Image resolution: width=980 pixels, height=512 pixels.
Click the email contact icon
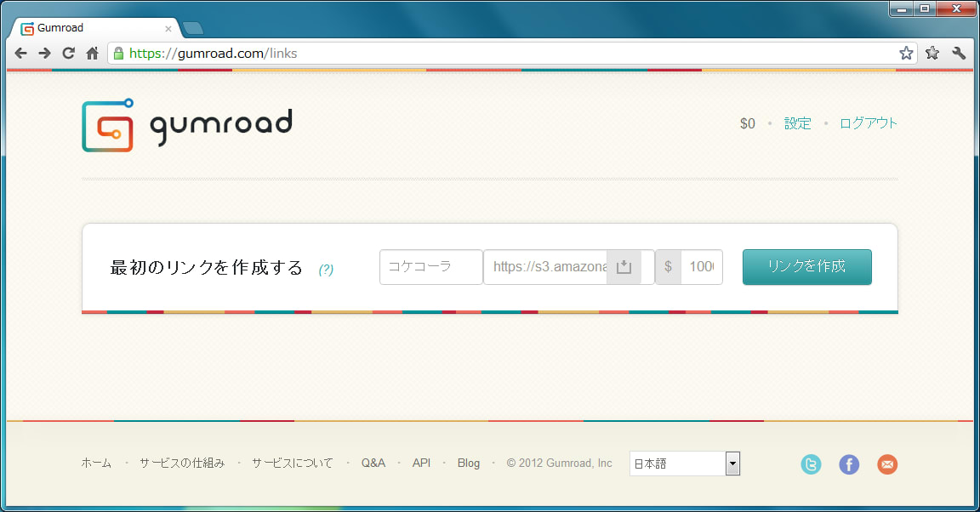(887, 464)
